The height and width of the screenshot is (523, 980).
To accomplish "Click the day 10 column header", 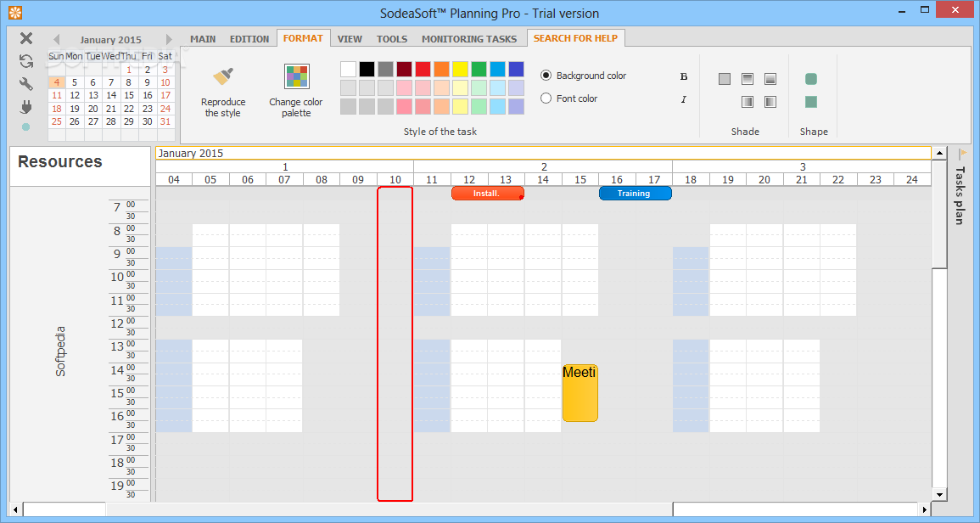I will click(x=395, y=179).
